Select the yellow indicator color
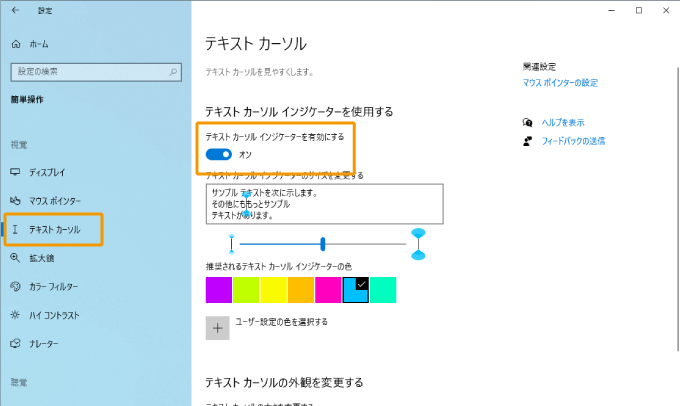 (x=274, y=290)
